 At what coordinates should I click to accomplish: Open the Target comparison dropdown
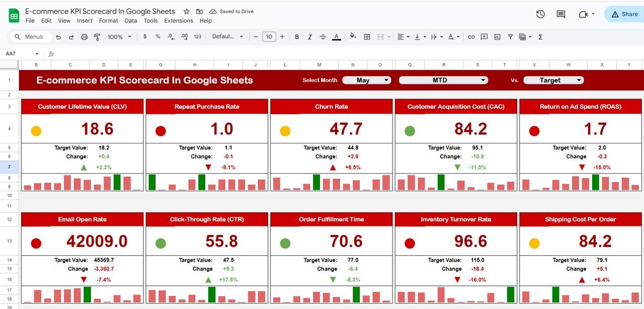pyautogui.click(x=553, y=80)
